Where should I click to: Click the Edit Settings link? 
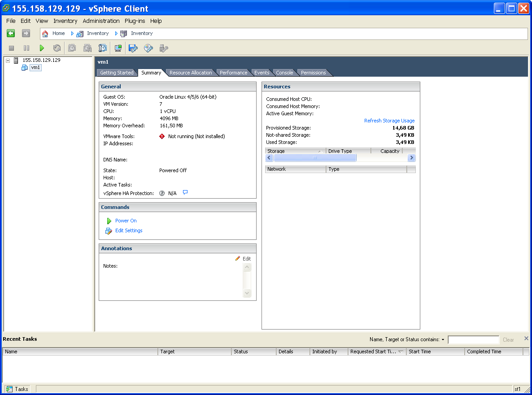129,230
